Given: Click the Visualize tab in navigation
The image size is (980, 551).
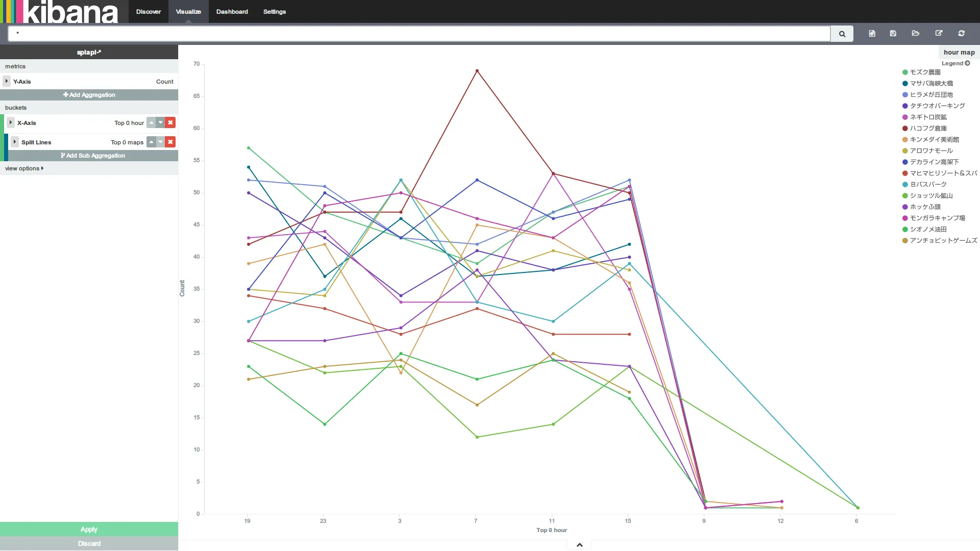Looking at the screenshot, I should click(x=188, y=11).
